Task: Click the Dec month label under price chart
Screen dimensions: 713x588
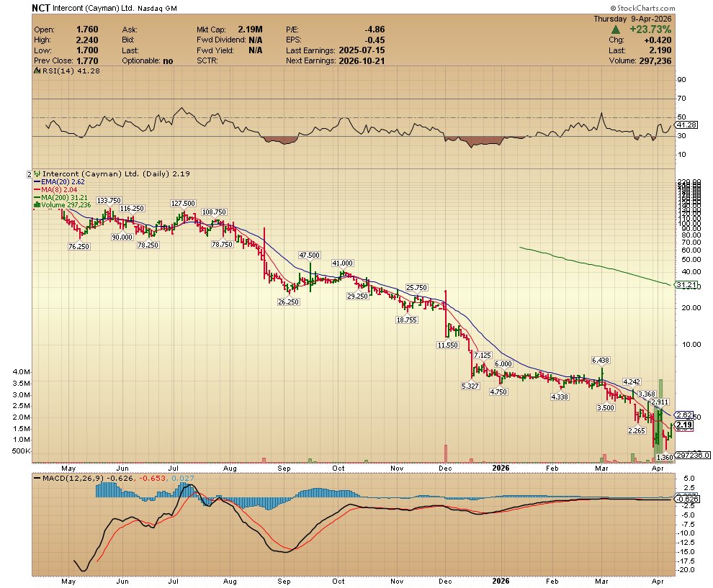Action: click(445, 468)
